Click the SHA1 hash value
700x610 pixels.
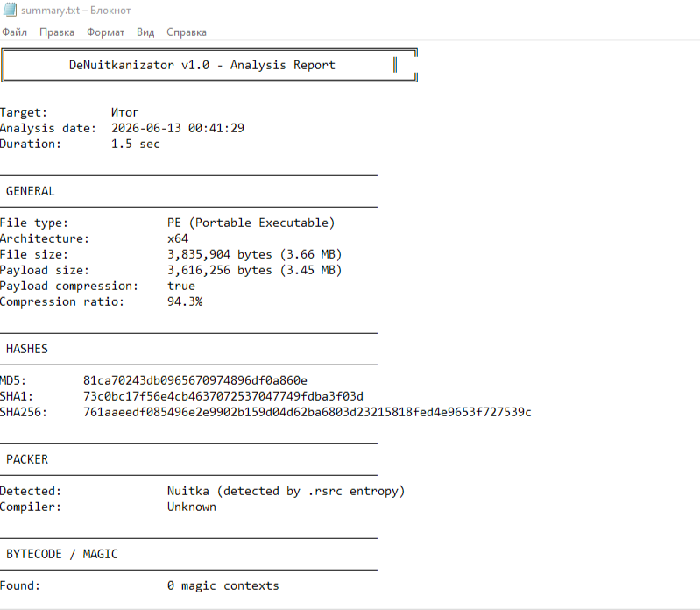pos(223,396)
